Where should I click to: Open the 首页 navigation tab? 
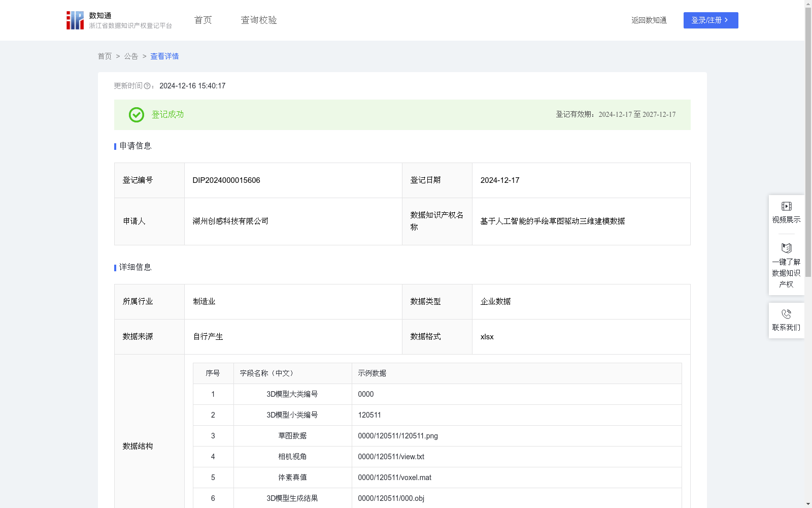click(203, 20)
